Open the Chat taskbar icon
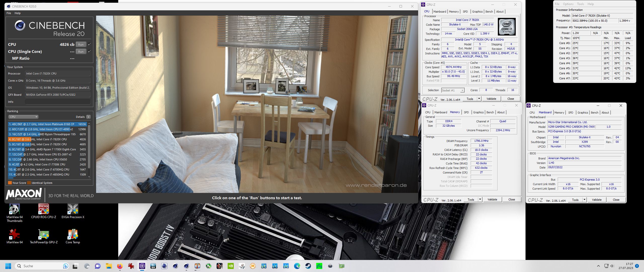644x272 pixels. click(98, 266)
